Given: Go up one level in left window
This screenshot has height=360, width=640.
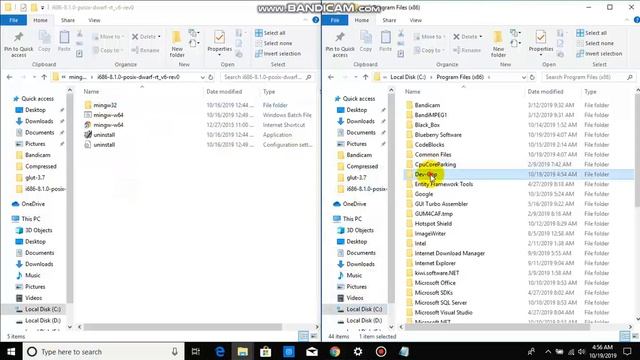Looking at the screenshot, I should (44, 77).
